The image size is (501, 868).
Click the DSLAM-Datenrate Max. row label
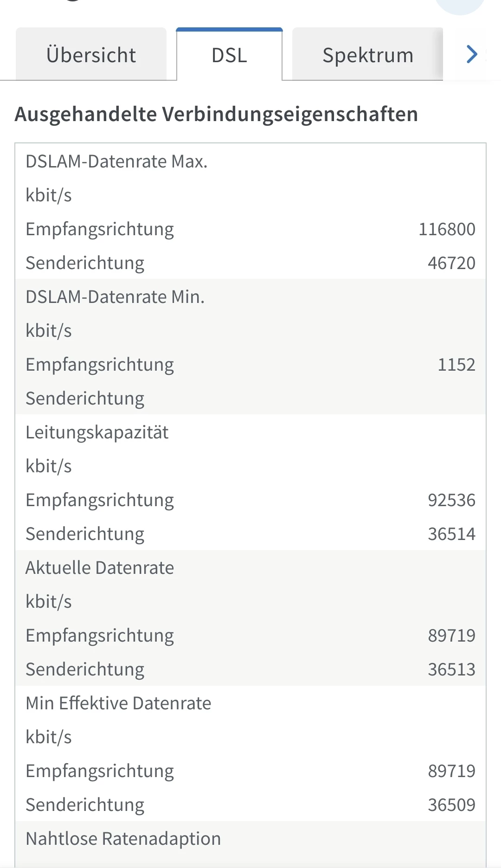(116, 161)
